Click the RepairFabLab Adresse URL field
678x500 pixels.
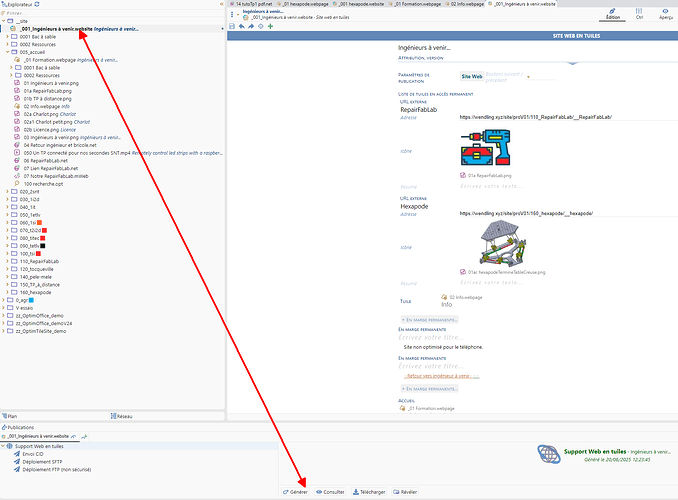[x=568, y=117]
